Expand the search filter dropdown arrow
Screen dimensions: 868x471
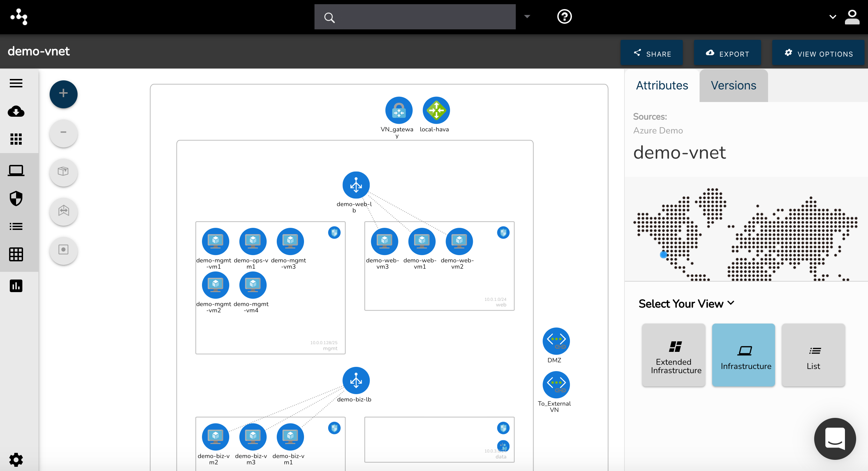point(527,16)
